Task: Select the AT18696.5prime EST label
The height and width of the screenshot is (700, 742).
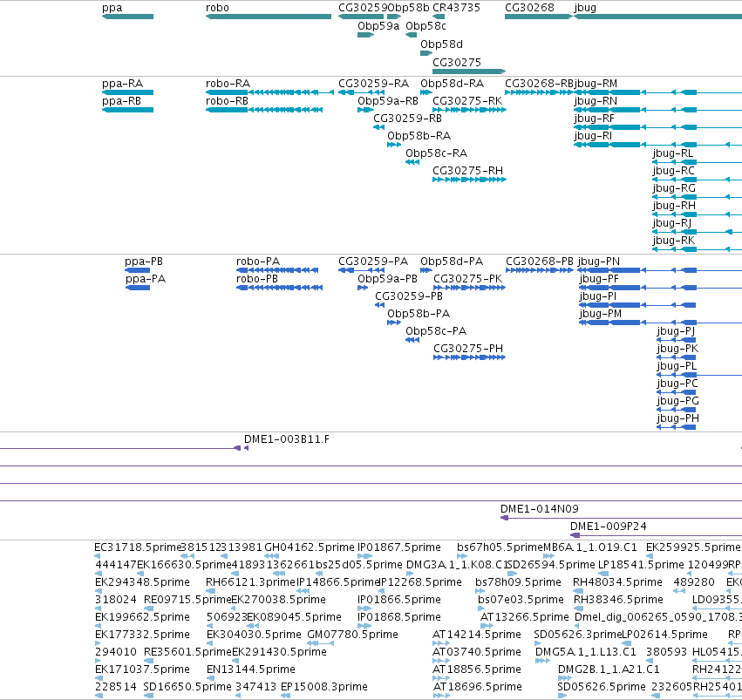Action: (477, 687)
